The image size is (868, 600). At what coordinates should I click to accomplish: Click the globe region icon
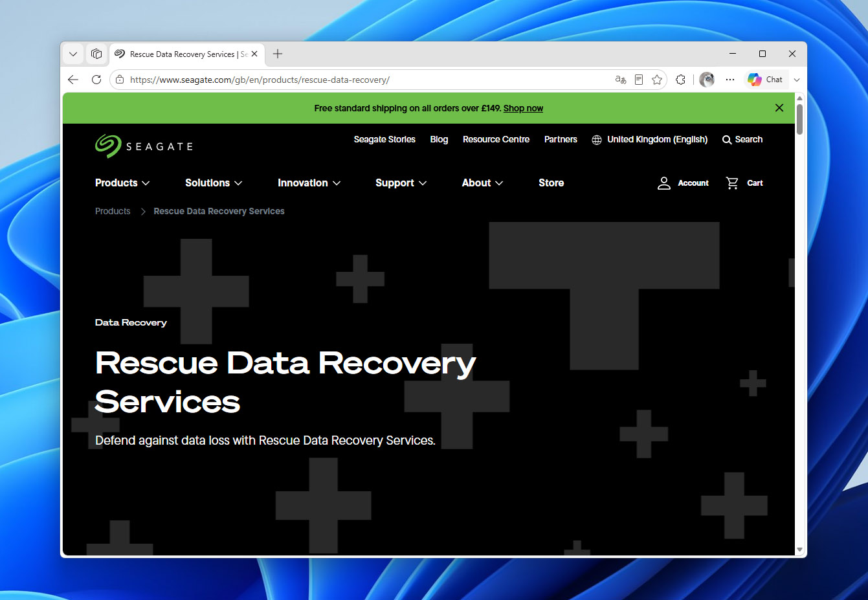(x=597, y=140)
